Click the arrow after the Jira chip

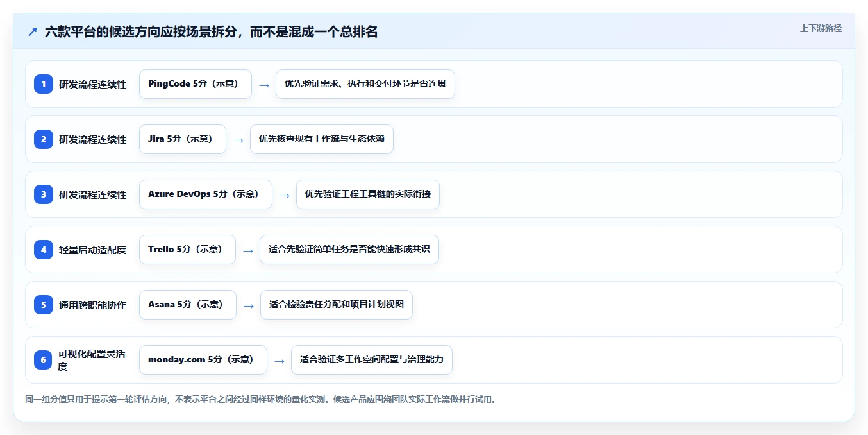[238, 140]
